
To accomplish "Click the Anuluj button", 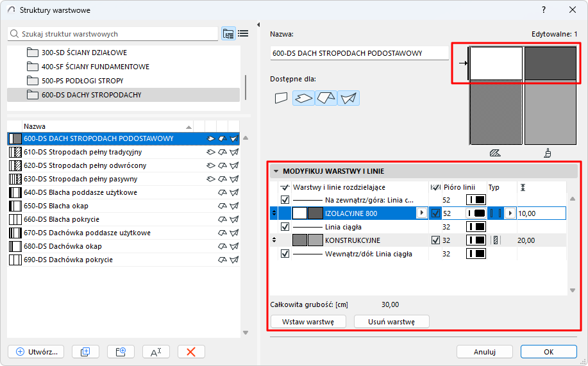I will [485, 352].
